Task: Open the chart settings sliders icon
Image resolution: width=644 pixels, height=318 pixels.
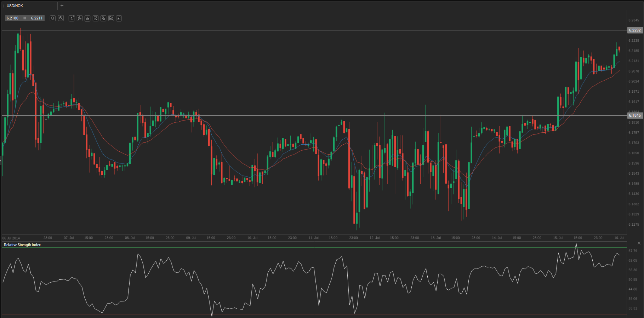Action: (87, 18)
